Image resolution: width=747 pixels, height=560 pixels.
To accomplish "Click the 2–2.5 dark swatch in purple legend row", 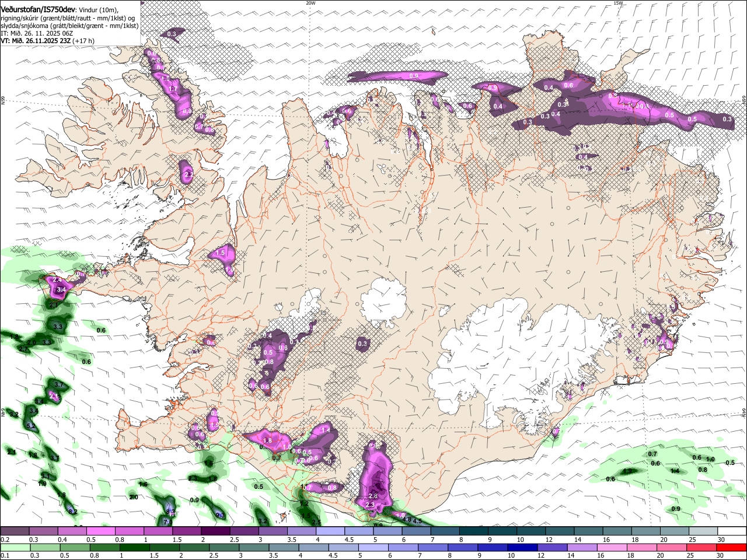I will [x=215, y=531].
